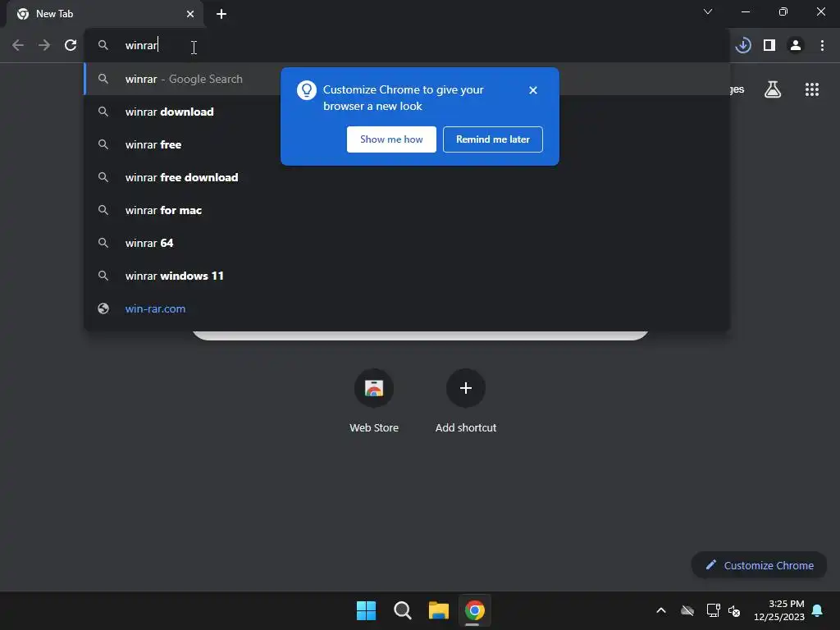Click the lightbulb icon in the promo
840x630 pixels.
click(307, 90)
